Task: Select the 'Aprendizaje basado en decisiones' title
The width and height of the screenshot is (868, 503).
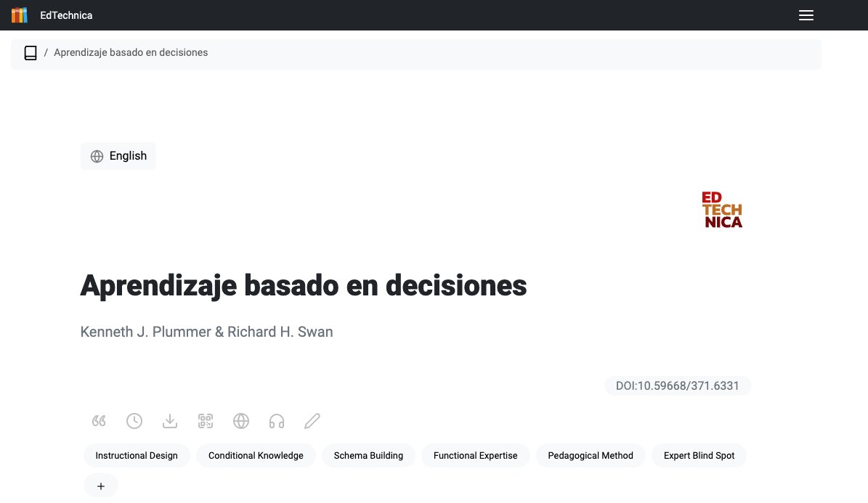Action: pyautogui.click(x=304, y=286)
